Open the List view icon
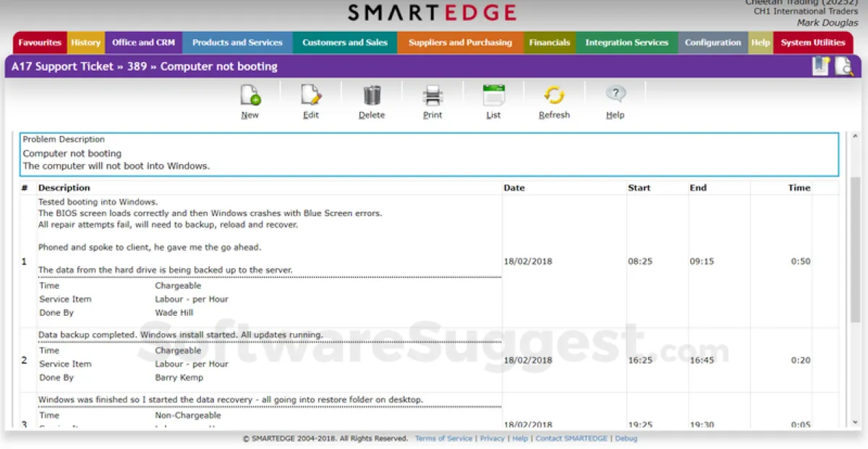 pyautogui.click(x=493, y=95)
